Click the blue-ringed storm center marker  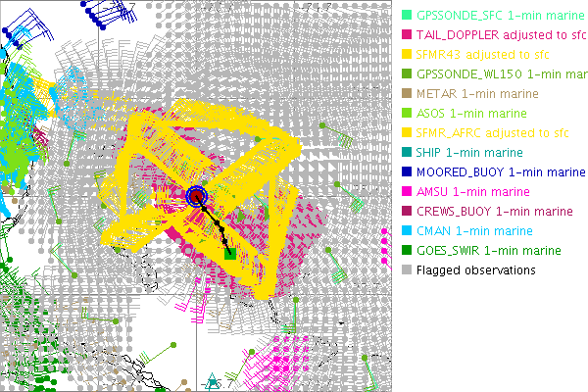click(x=197, y=196)
